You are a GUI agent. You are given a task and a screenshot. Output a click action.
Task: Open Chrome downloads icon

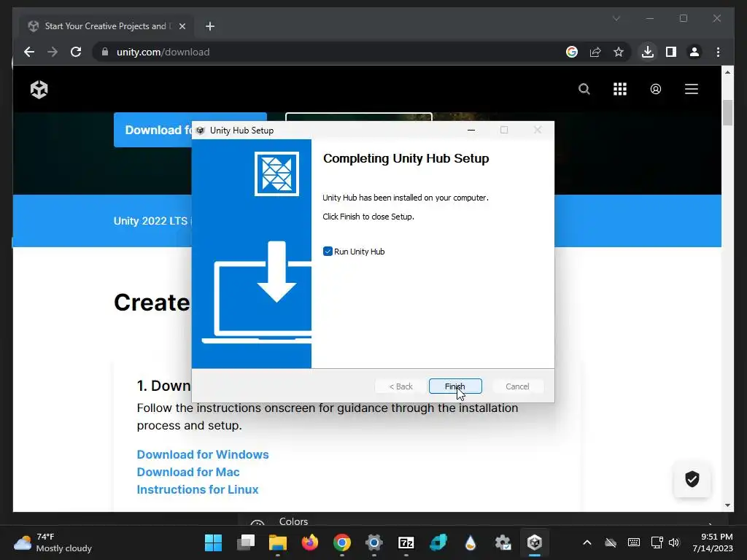point(648,52)
